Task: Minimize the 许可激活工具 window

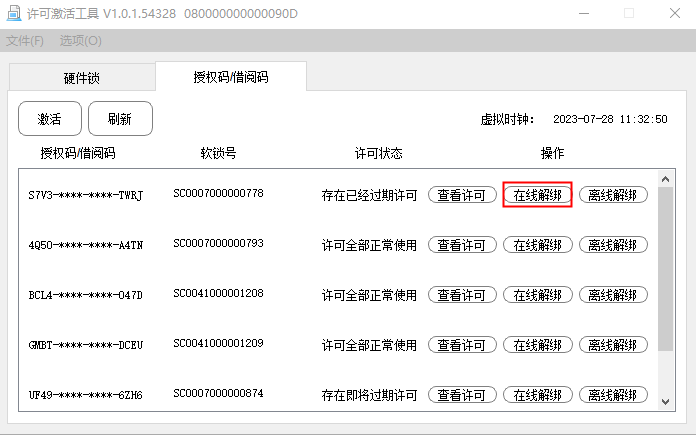Action: 584,13
